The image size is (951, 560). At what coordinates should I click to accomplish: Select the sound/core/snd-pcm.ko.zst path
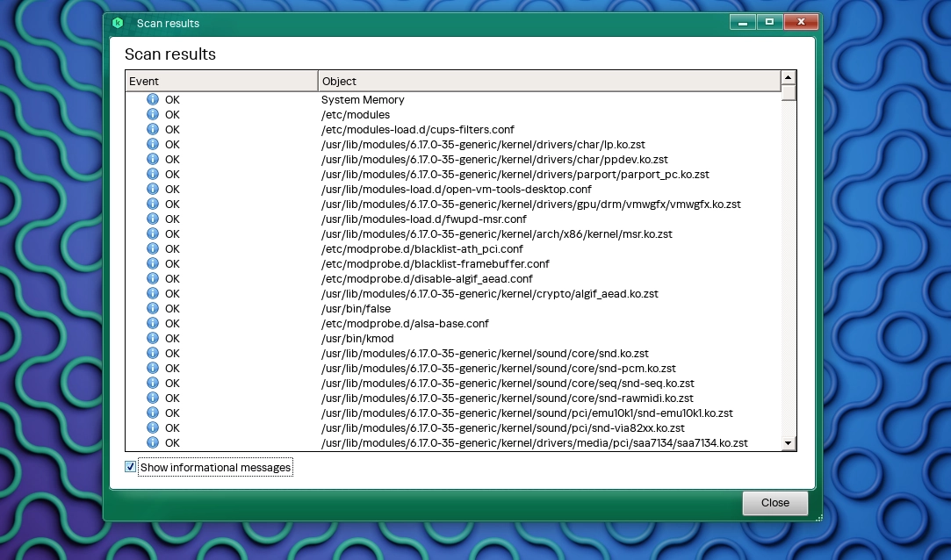pos(499,368)
